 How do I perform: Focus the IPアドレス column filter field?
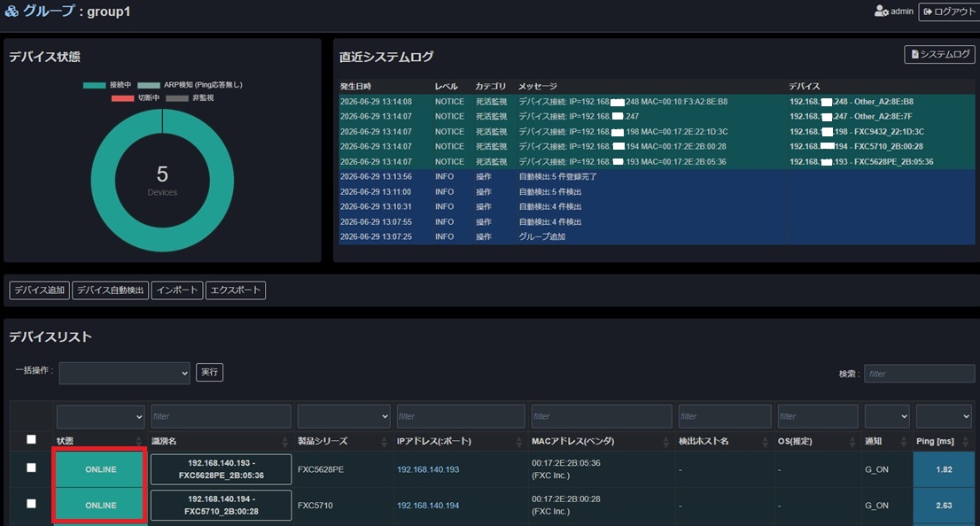[461, 416]
